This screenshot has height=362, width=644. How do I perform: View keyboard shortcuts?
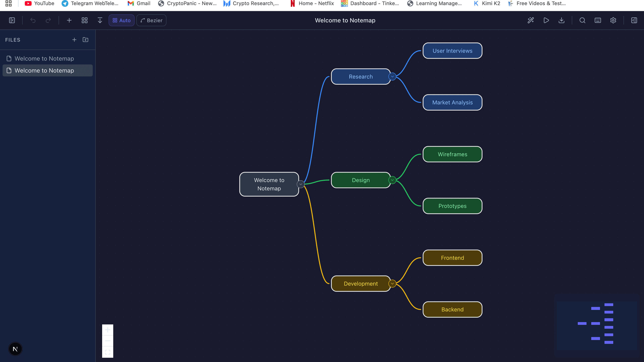(597, 20)
